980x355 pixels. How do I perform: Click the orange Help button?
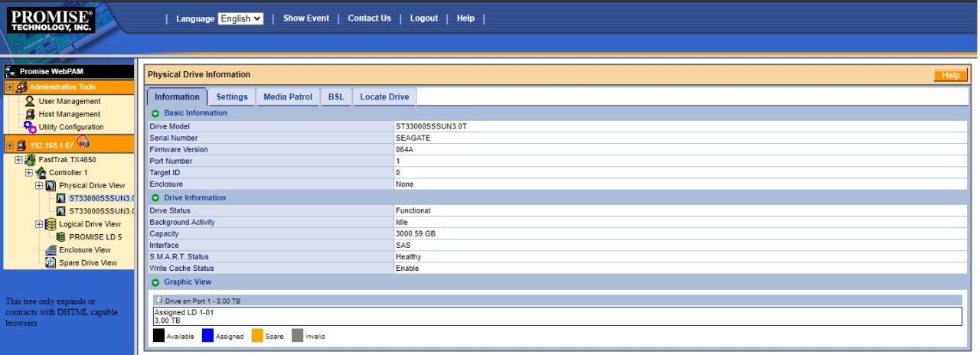coord(950,75)
